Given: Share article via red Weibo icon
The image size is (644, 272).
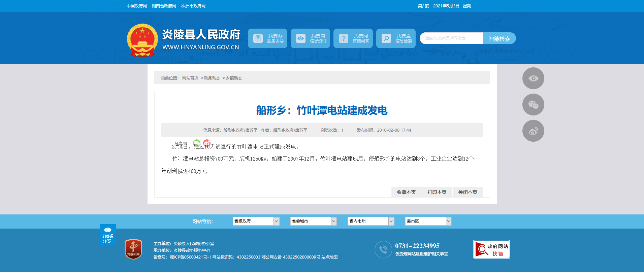Looking at the screenshot, I should (x=207, y=143).
